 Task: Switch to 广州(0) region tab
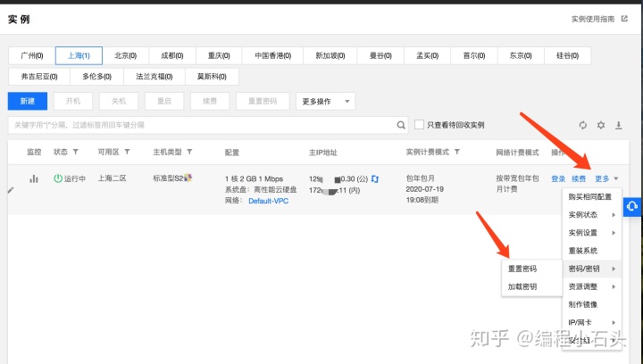pos(31,55)
